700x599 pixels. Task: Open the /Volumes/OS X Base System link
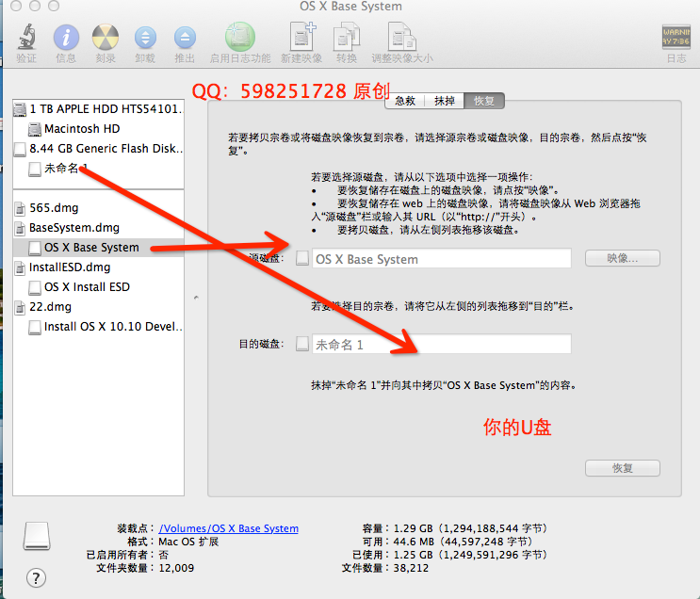(x=229, y=528)
